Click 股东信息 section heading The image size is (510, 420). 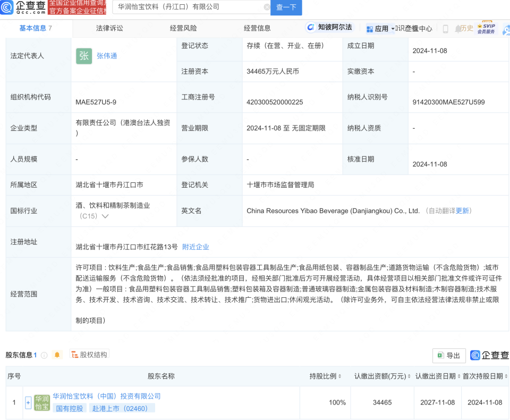pos(19,355)
